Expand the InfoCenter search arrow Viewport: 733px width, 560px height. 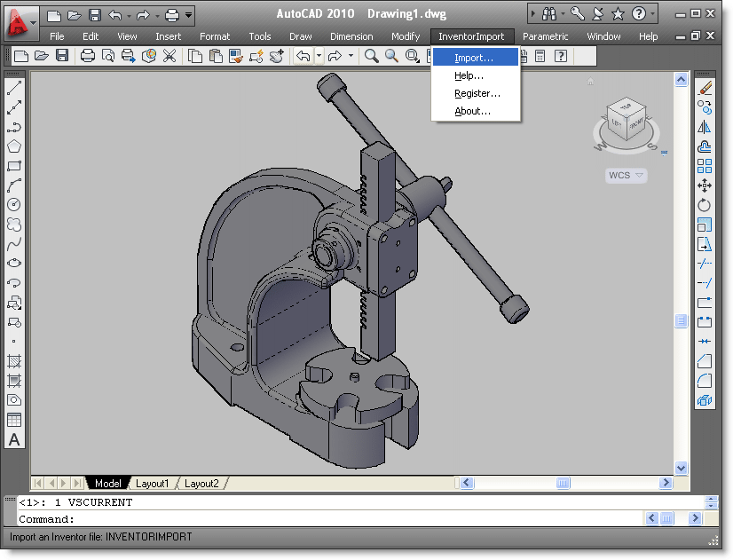point(533,14)
